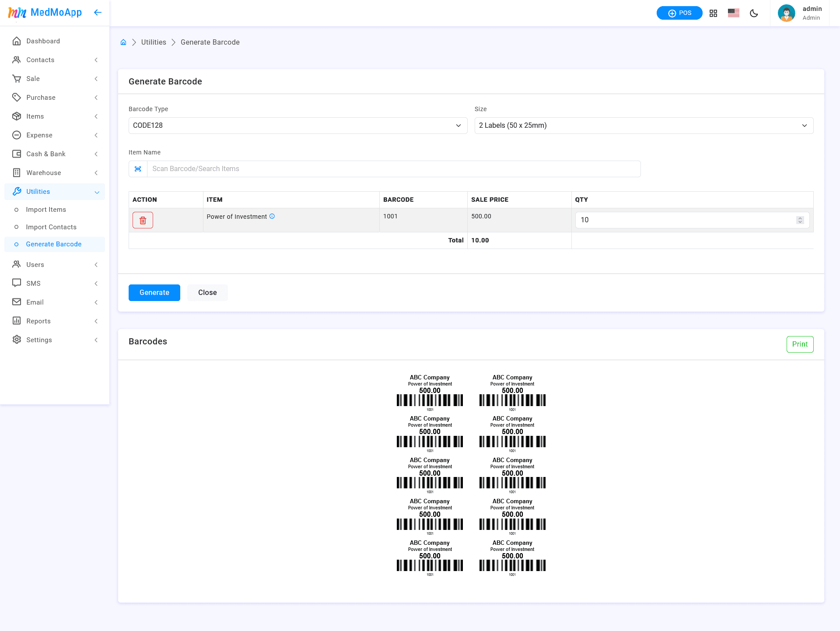Focus Scan Barcode/Search Items field

[394, 169]
